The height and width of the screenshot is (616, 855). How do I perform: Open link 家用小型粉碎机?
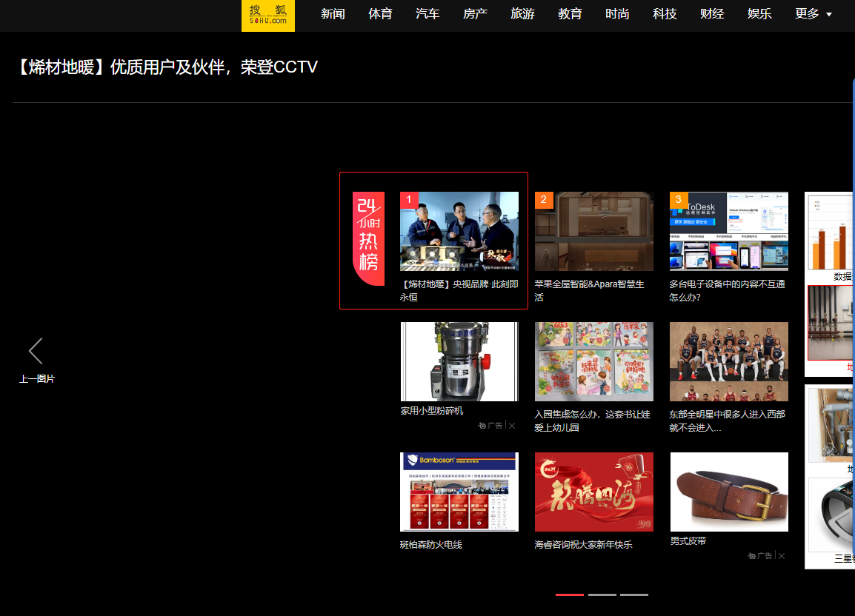[x=432, y=410]
